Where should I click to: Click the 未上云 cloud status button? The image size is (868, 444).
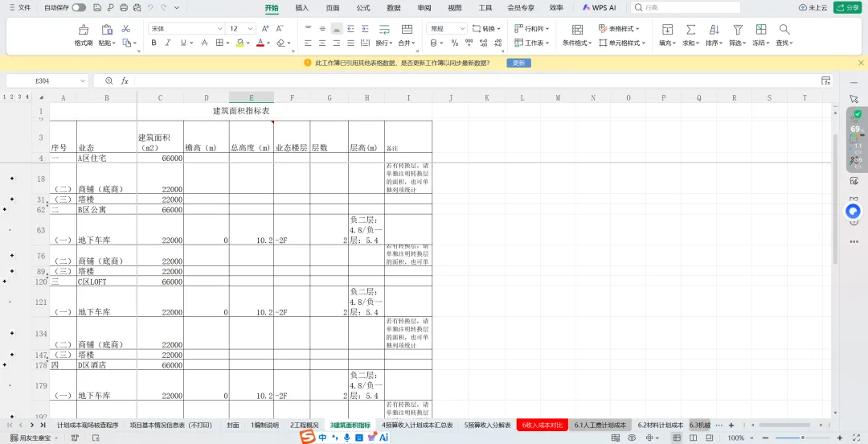coord(813,8)
